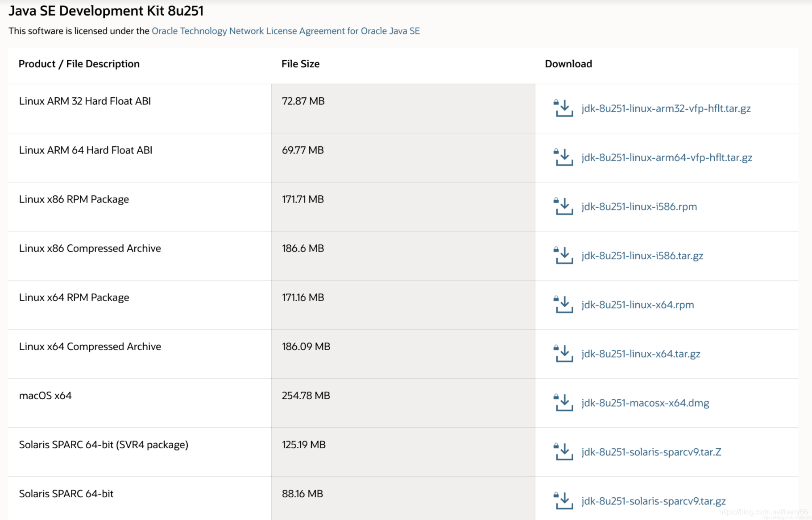Click download icon for jdk-8u251-linux-arm64-vfp-hflt.tar.gz
The height and width of the screenshot is (520, 812).
[x=563, y=157]
